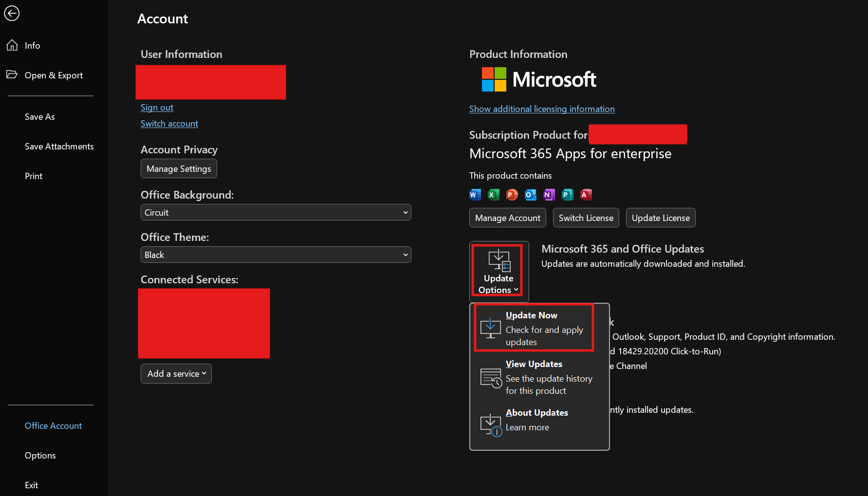Click the Sign out link
Viewport: 868px width, 496px height.
(157, 108)
